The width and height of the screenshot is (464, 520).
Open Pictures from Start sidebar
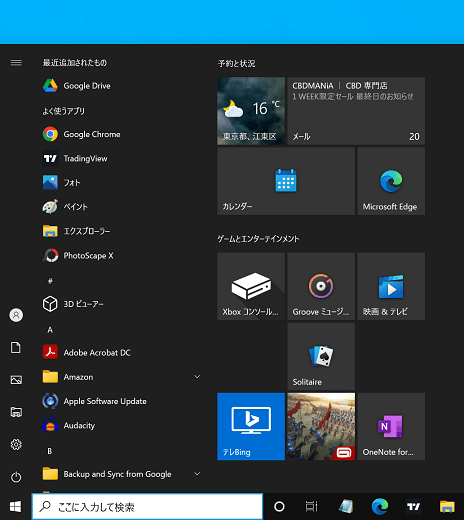click(16, 380)
